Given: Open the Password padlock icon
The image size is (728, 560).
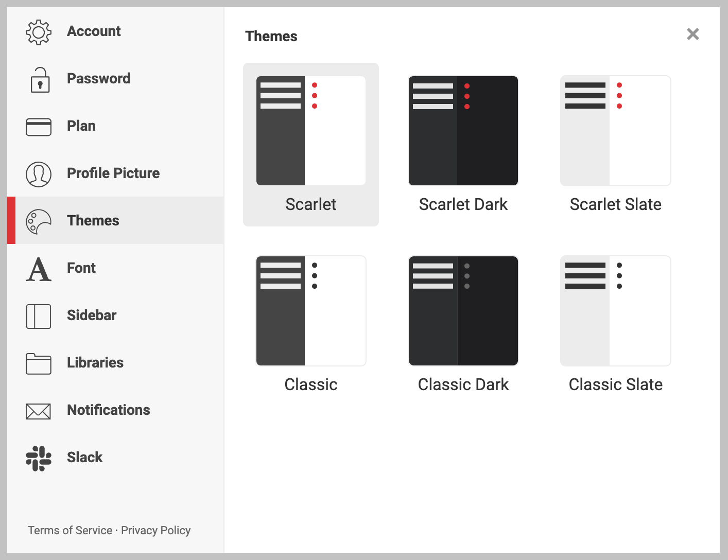Looking at the screenshot, I should [40, 80].
